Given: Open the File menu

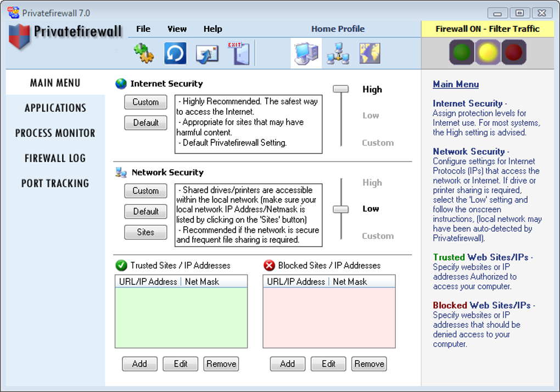Looking at the screenshot, I should 143,29.
